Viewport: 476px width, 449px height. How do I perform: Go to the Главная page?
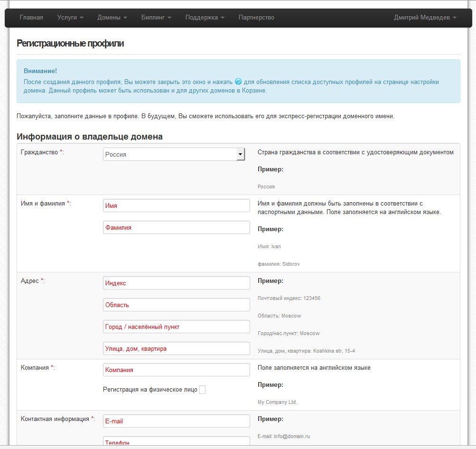tap(31, 18)
